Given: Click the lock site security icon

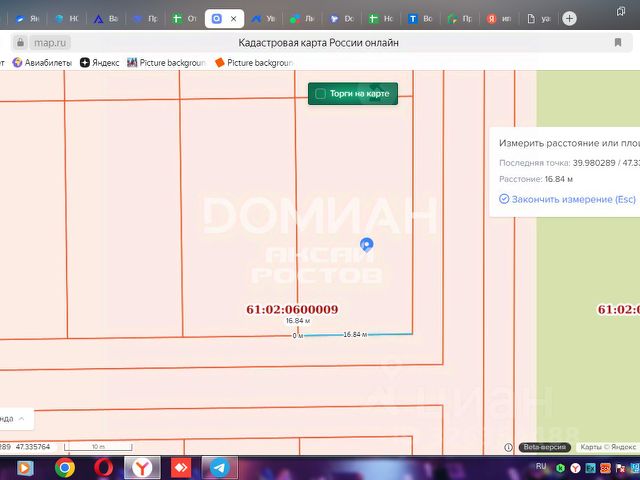Looking at the screenshot, I should pos(20,42).
